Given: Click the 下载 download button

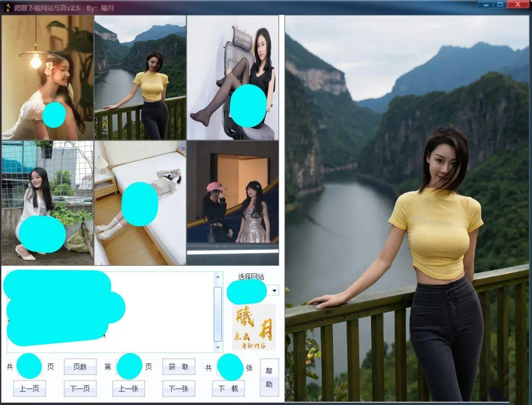Looking at the screenshot, I should 228,388.
